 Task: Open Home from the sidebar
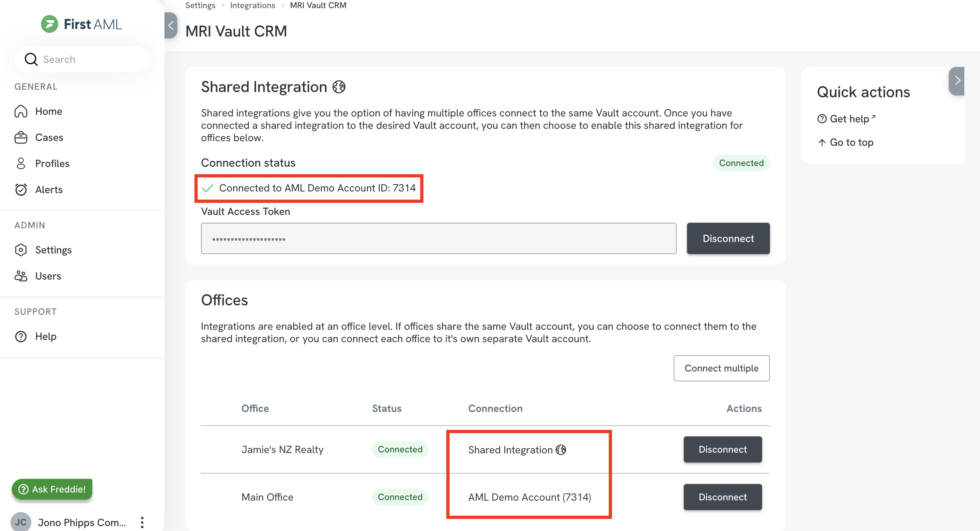pos(48,112)
